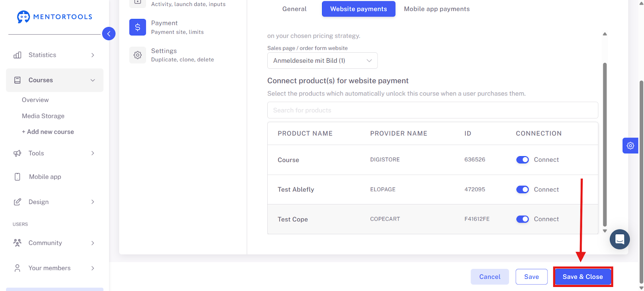644x291 pixels.
Task: Click the Your members person icon
Action: coord(17,268)
